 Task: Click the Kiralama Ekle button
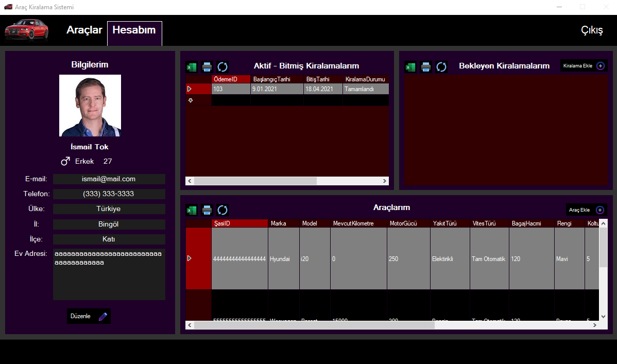tap(584, 66)
